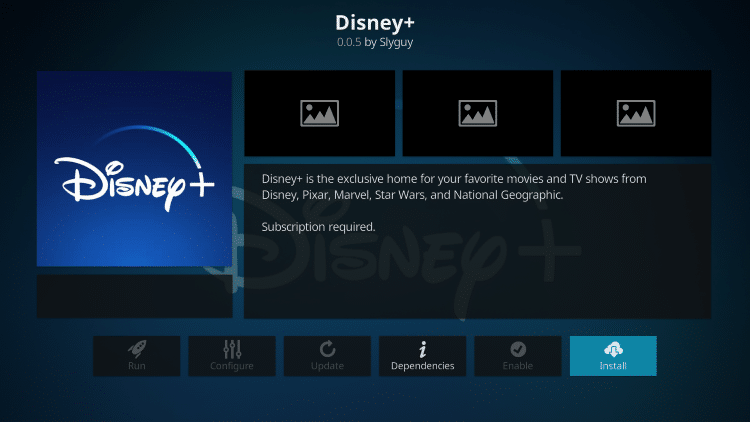Click the Disney+ title text

[x=375, y=22]
